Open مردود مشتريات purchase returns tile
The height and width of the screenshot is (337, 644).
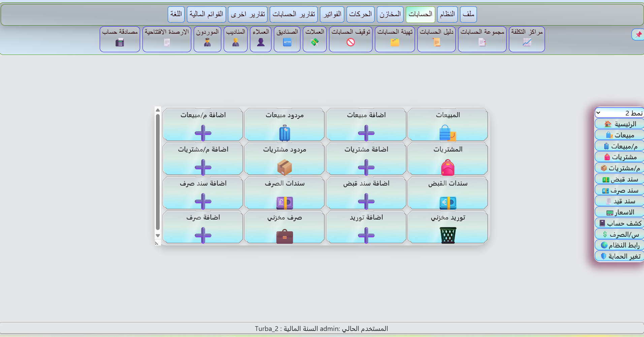[285, 159]
